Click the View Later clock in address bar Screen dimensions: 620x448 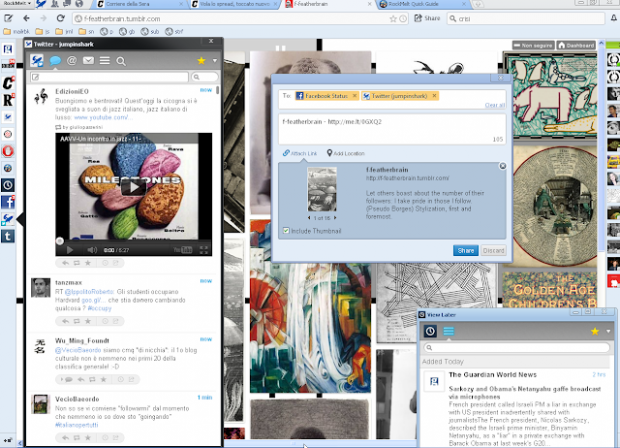[403, 19]
